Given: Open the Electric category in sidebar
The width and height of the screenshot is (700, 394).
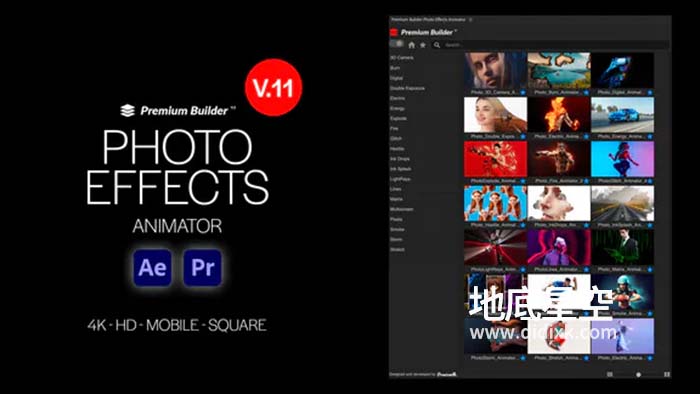Looking at the screenshot, I should point(397,98).
